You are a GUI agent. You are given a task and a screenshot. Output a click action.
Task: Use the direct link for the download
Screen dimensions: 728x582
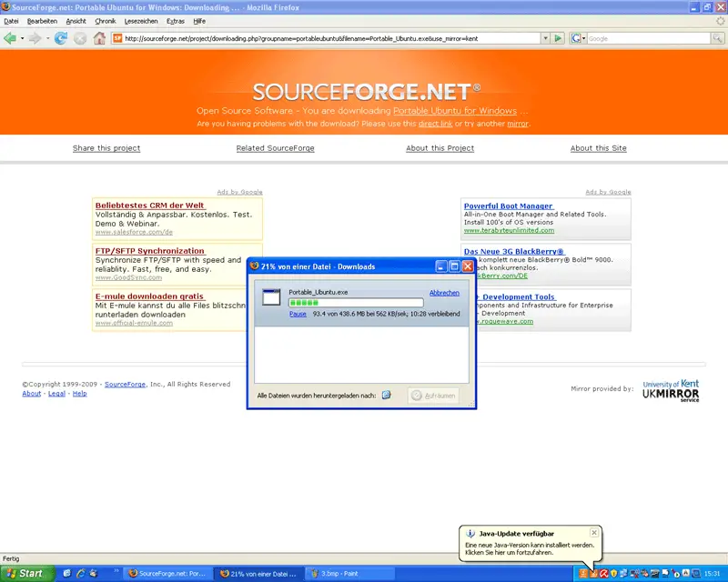[436, 124]
